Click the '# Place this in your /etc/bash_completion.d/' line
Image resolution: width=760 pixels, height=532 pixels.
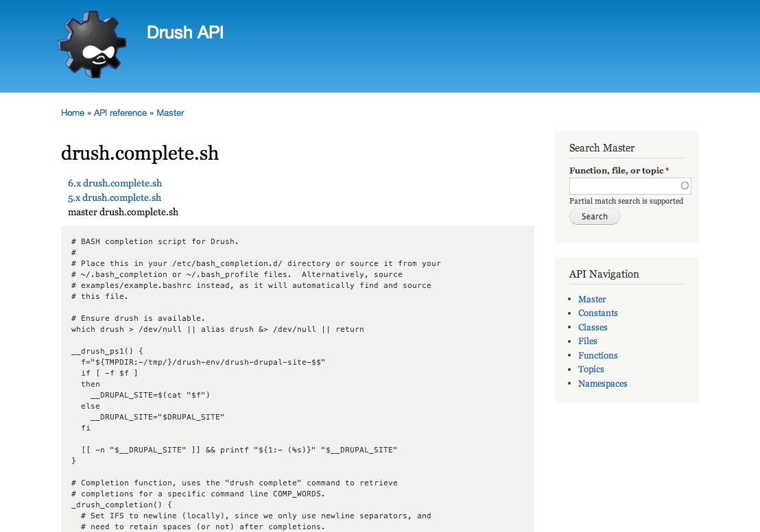[256, 263]
